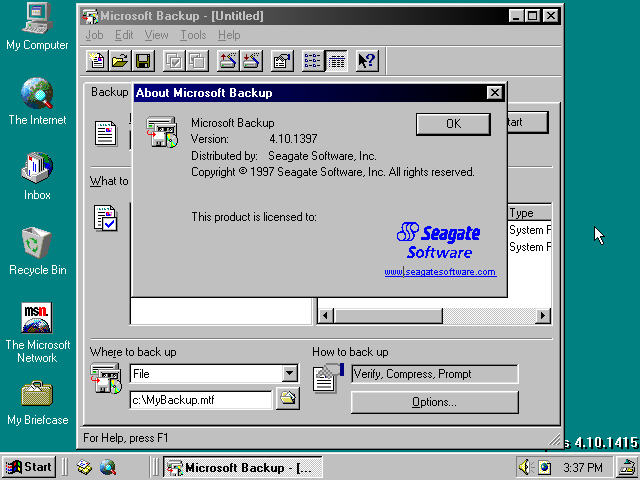The height and width of the screenshot is (480, 640).
Task: Open the Tools menu
Action: tap(193, 35)
